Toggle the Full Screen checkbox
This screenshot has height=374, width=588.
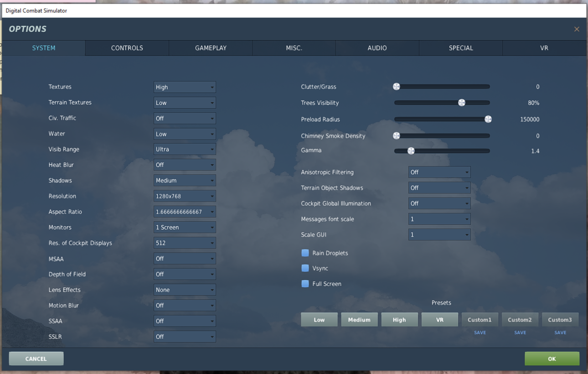coord(305,284)
